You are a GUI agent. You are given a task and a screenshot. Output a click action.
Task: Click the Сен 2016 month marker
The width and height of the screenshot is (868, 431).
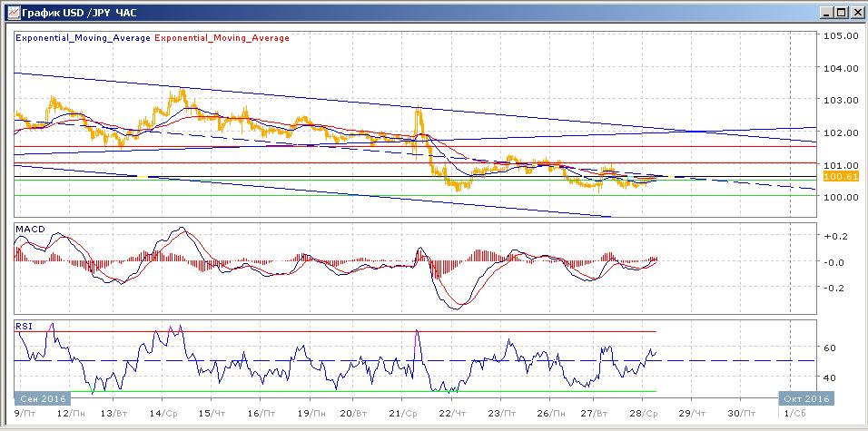pos(42,398)
